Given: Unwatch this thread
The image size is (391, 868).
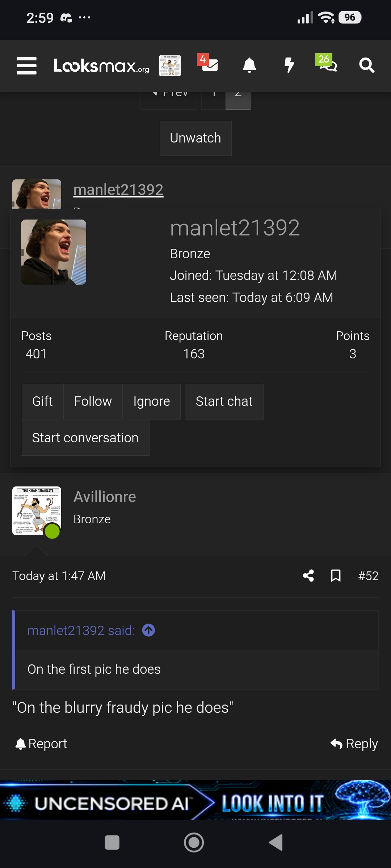Looking at the screenshot, I should point(195,138).
